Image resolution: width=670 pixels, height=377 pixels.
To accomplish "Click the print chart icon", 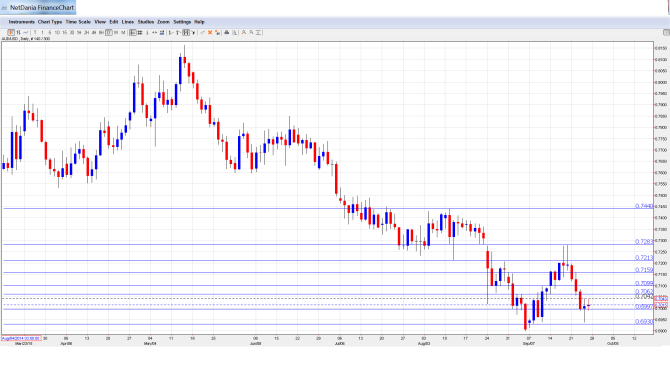I will pyautogui.click(x=226, y=32).
